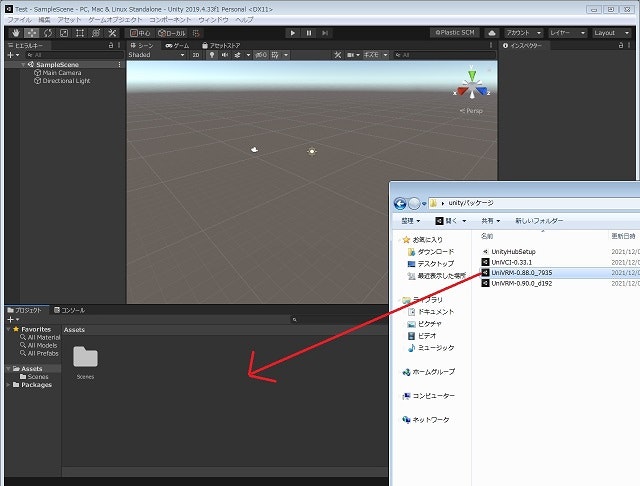Select Directional Light in Hierarchy
The height and width of the screenshot is (486, 640).
point(62,81)
